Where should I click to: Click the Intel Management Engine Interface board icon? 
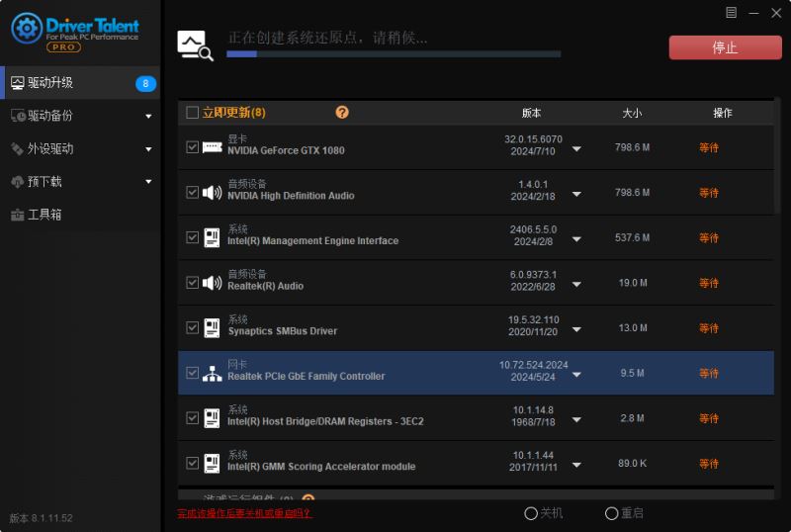point(212,237)
